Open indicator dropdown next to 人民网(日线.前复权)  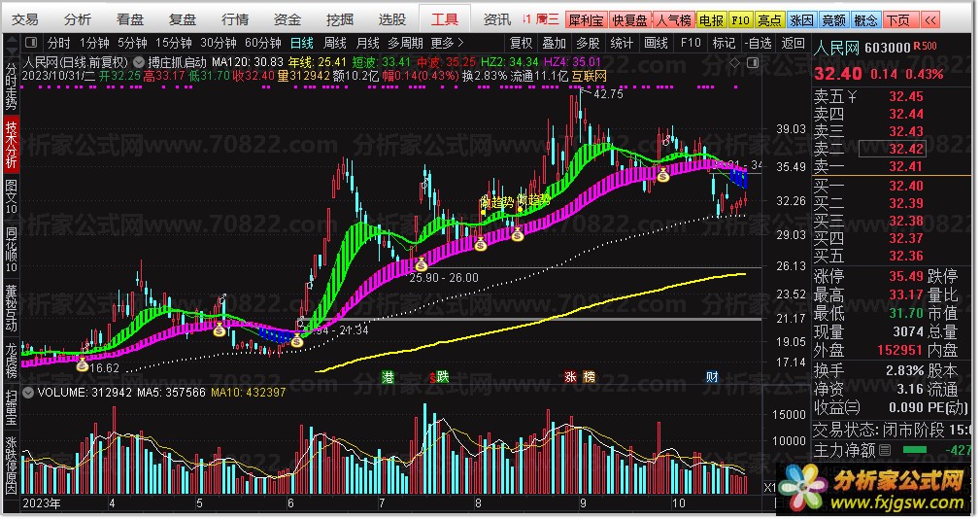coord(138,62)
